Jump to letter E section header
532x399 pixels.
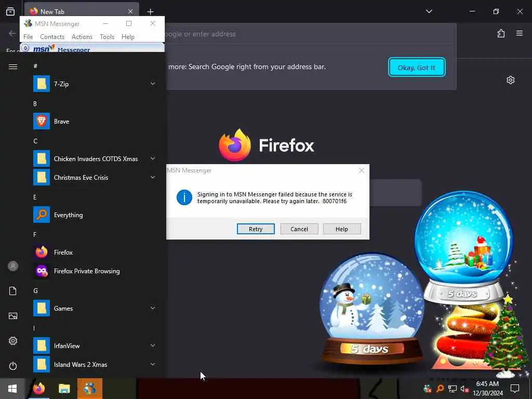click(x=35, y=197)
